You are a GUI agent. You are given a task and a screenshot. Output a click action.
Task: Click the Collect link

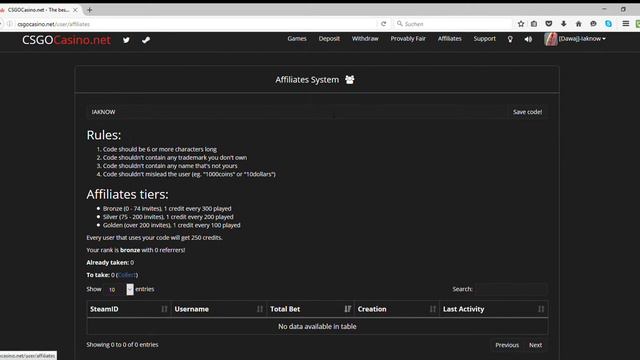pyautogui.click(x=127, y=275)
